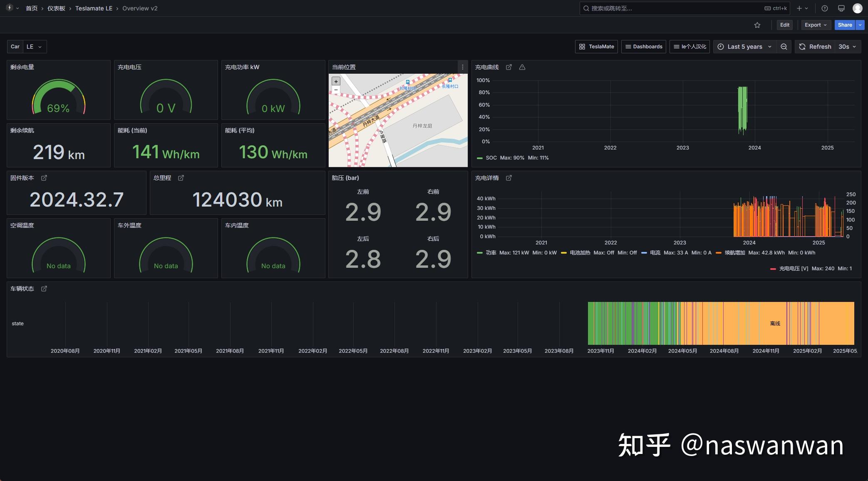Navigate to 仪表板 in the breadcrumb

(x=56, y=8)
